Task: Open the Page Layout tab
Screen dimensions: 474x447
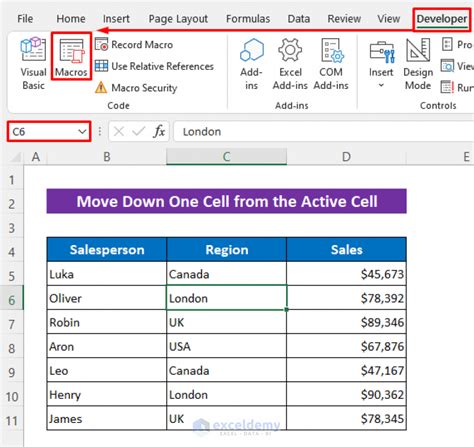Action: pyautogui.click(x=178, y=19)
